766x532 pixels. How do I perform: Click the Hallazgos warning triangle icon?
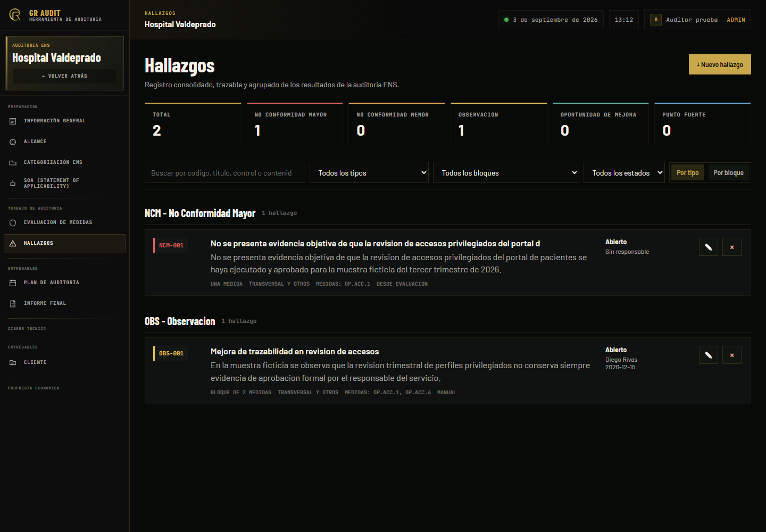coord(13,244)
